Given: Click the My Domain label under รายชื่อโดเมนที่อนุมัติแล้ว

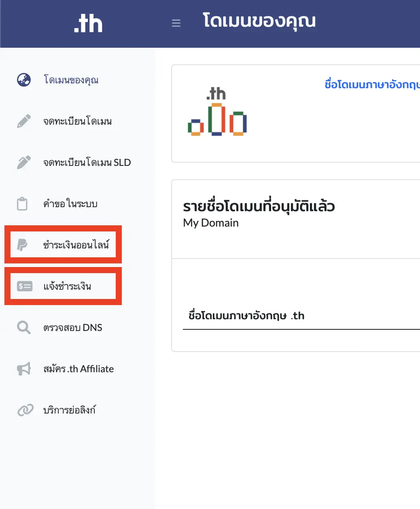Looking at the screenshot, I should coord(210,222).
